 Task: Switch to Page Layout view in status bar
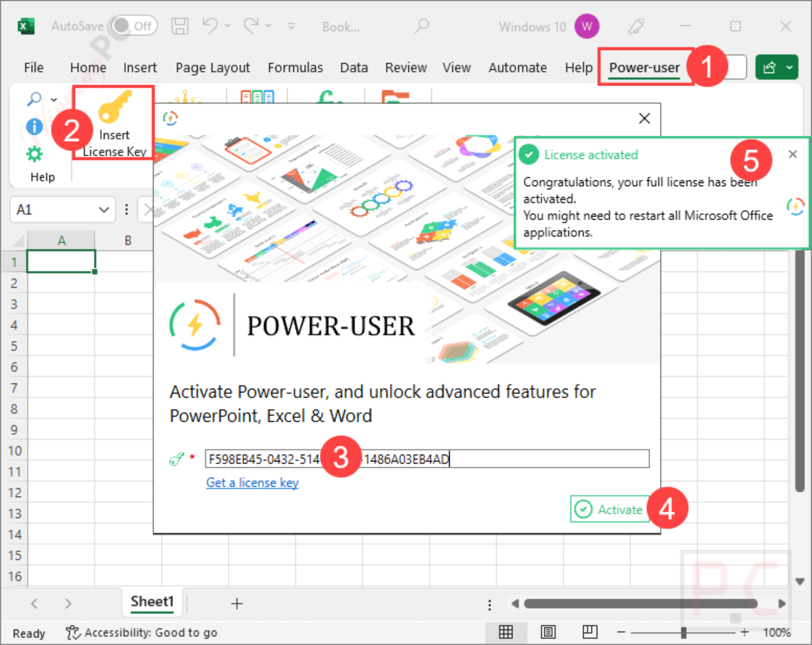548,632
